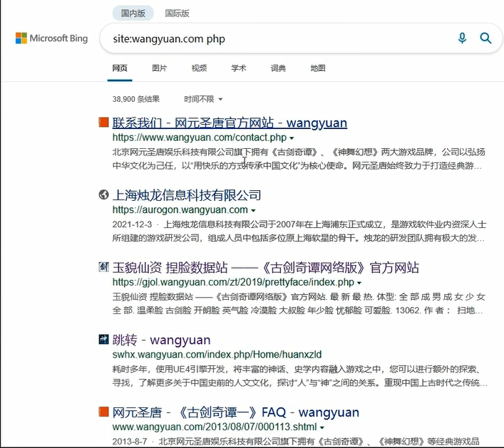This screenshot has height=448, width=504.
Task: Open the 图片 images tab
Action: click(160, 68)
